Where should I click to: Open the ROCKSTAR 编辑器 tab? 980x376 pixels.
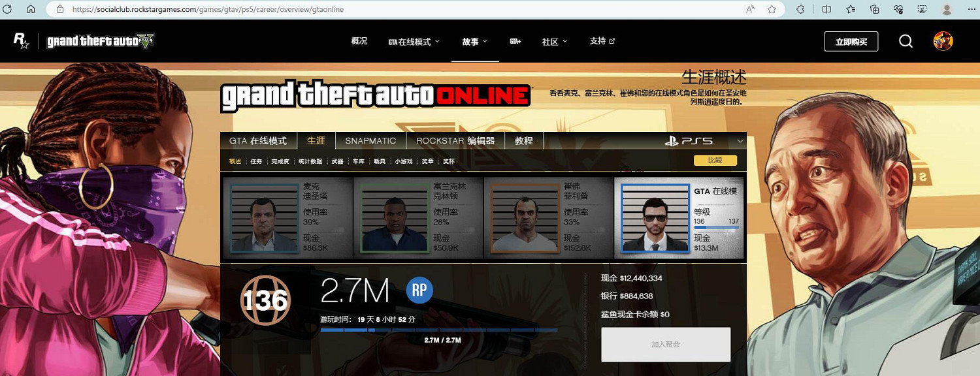tap(455, 140)
